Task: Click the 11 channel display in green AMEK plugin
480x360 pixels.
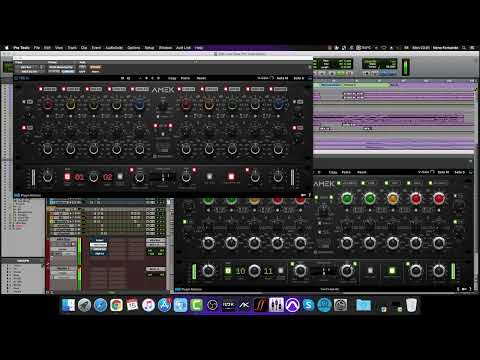Action: pyautogui.click(x=268, y=271)
